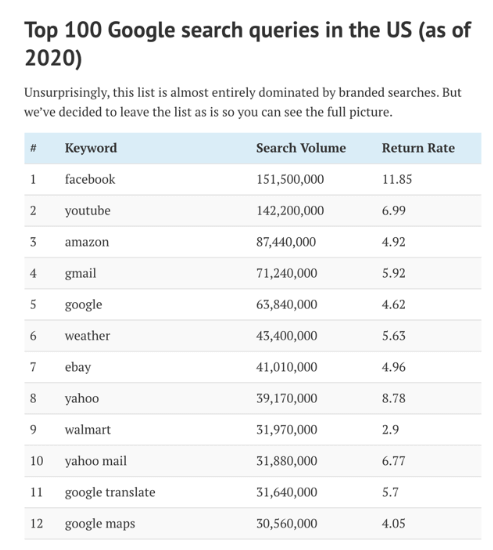Click the weather keyword

click(87, 336)
